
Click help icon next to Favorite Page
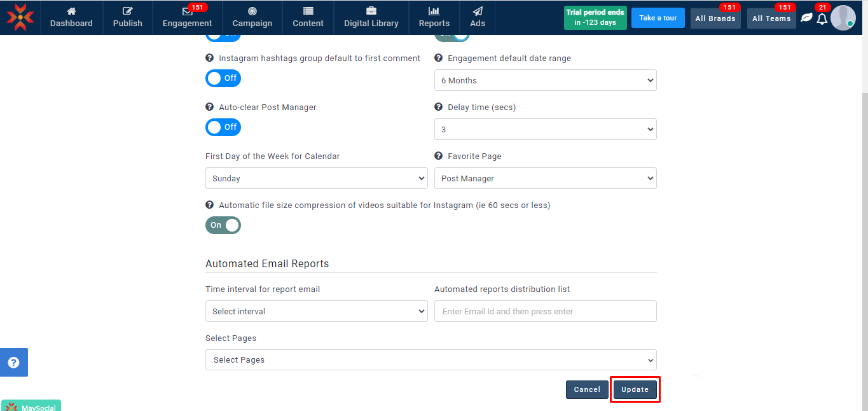coord(438,157)
